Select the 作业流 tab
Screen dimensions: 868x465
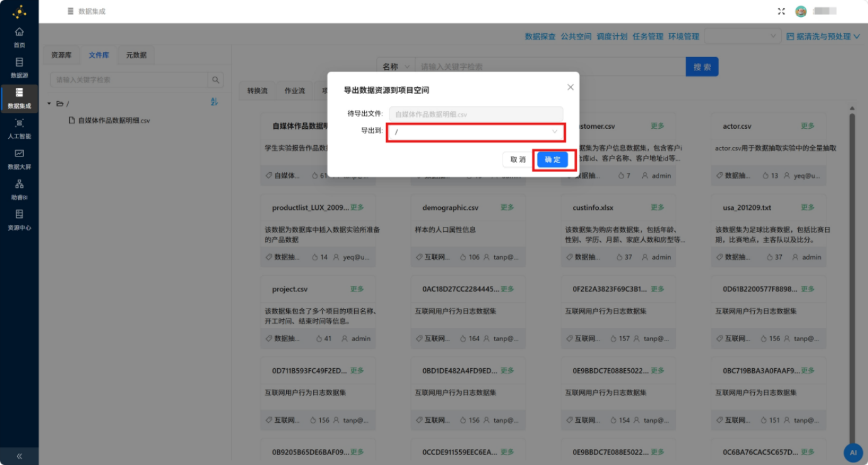[x=294, y=90]
